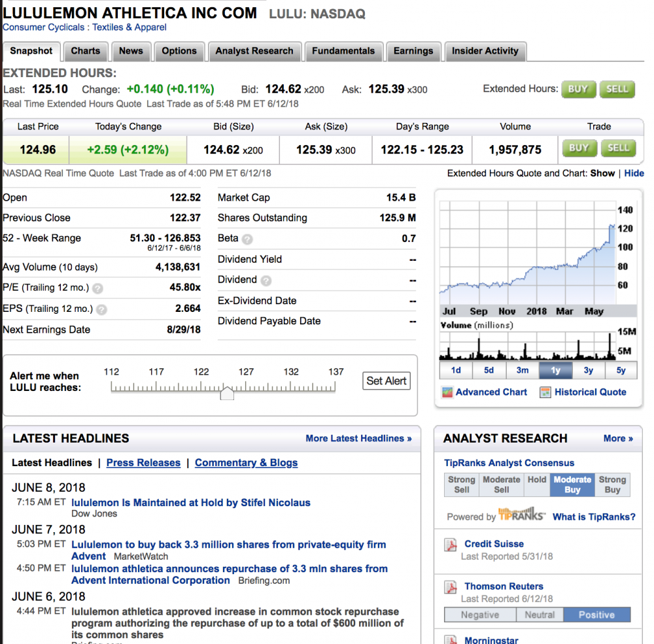654x644 pixels.
Task: Click the P/E trailing help icon
Action: (x=97, y=288)
